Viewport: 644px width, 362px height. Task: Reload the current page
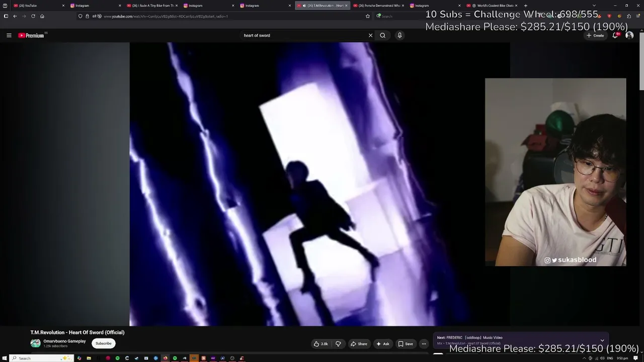[33, 16]
